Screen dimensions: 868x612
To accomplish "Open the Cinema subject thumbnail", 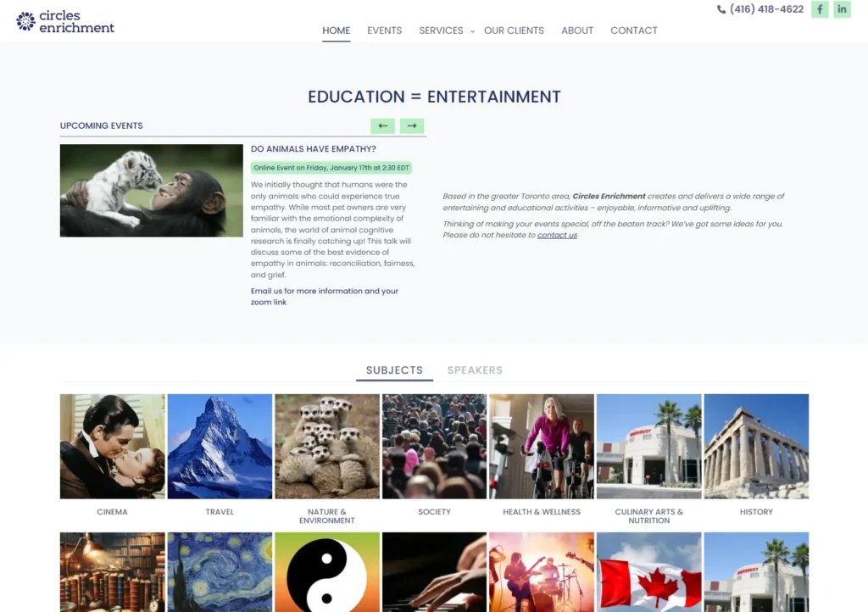I will (x=112, y=446).
